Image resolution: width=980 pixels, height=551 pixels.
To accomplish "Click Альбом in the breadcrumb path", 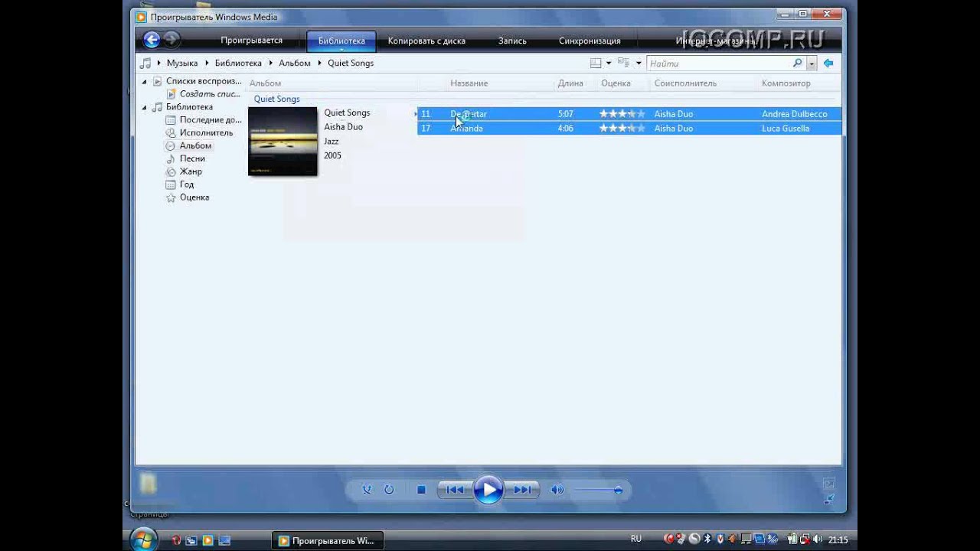I will 295,63.
